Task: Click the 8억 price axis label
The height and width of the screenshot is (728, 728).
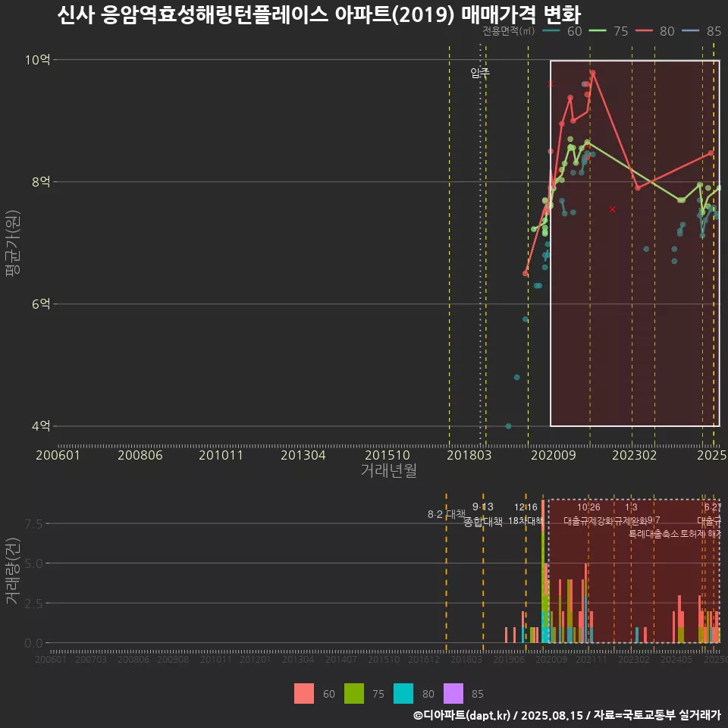Action: pos(41,181)
